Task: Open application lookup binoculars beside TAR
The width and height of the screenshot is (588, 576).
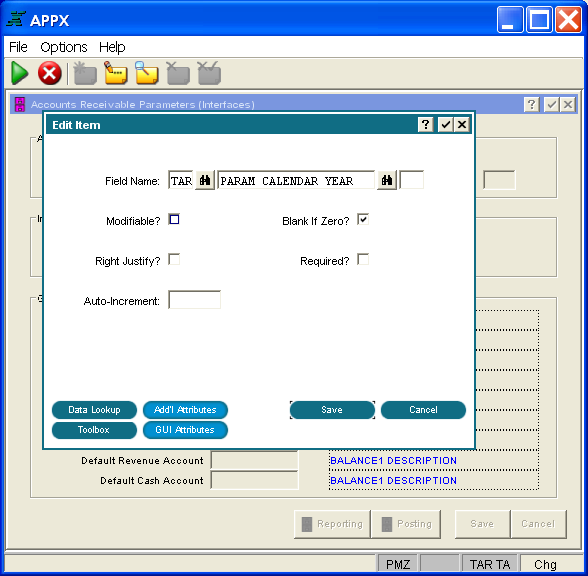Action: [205, 181]
